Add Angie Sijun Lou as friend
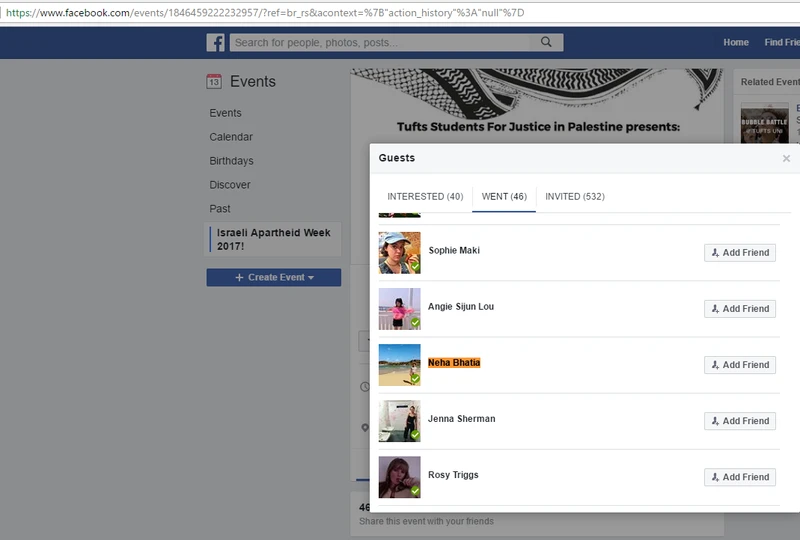The width and height of the screenshot is (800, 540). click(x=740, y=309)
